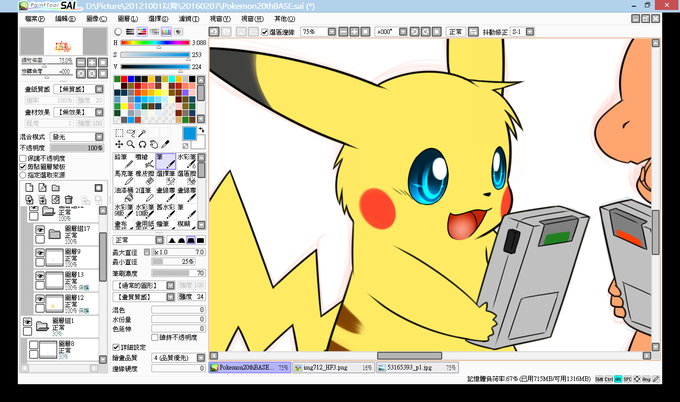Viewport: 680px width, 402px height.
Task: Toggle the swatches panel icon
Action: click(166, 32)
